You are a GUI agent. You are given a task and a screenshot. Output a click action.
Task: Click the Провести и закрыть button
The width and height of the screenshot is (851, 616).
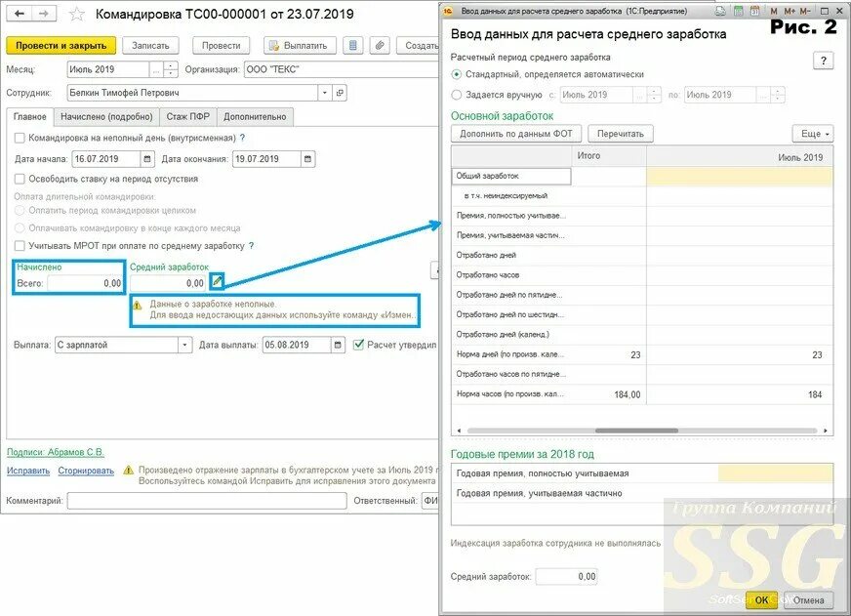click(61, 46)
